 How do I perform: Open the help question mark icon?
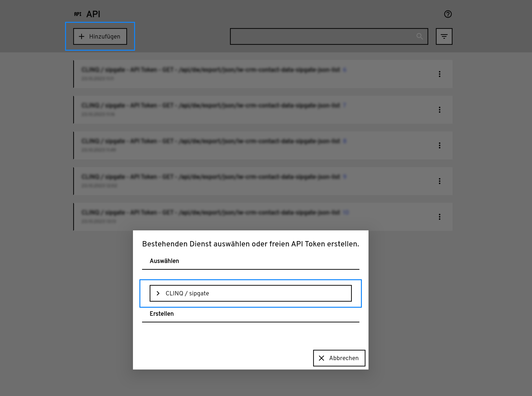pos(448,14)
